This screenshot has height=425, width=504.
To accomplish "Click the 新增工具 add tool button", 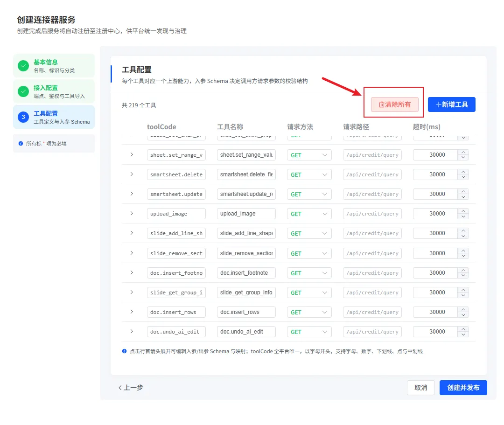I will coord(452,105).
